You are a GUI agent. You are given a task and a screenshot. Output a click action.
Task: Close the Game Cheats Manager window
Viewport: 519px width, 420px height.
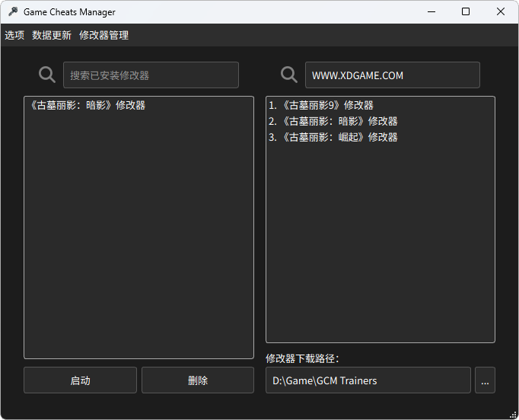click(x=500, y=12)
